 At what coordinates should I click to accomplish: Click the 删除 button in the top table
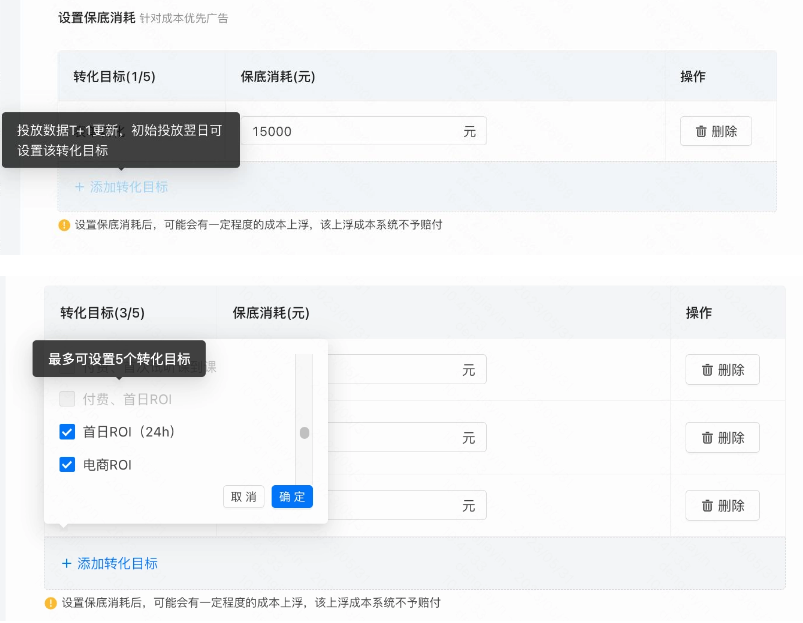pyautogui.click(x=714, y=131)
